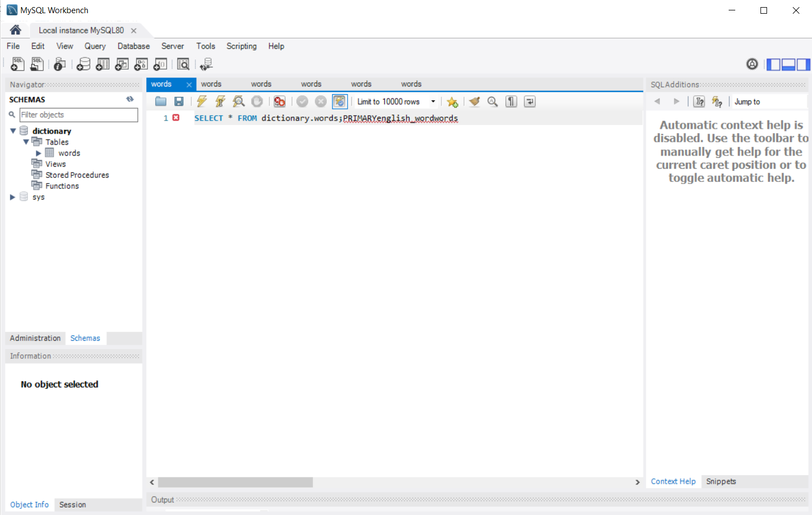
Task: Toggle the bottom output panel visibility
Action: point(788,65)
